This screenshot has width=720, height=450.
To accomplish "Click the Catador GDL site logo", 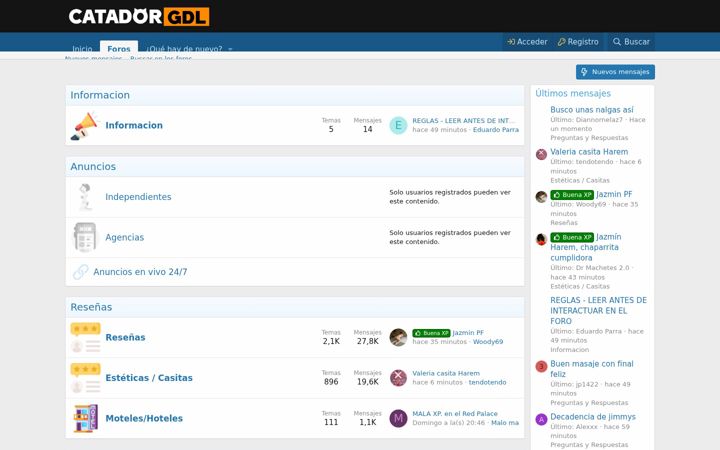I will [139, 17].
